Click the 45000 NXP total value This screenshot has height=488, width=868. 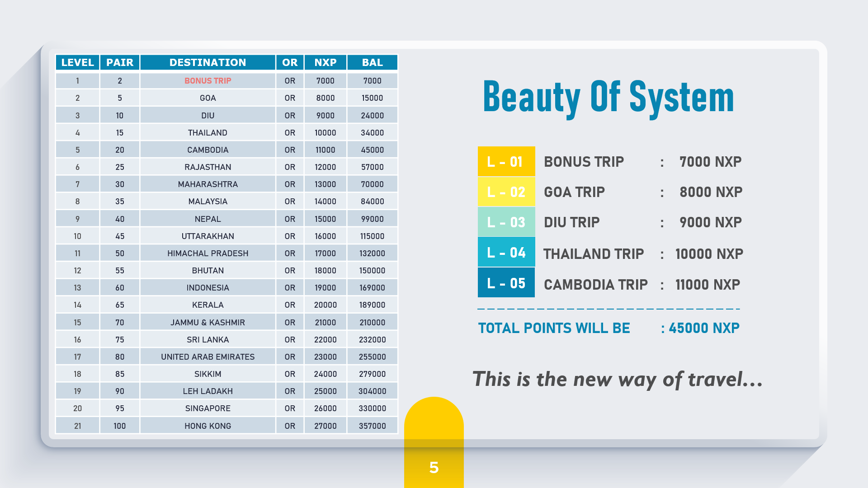coord(704,328)
